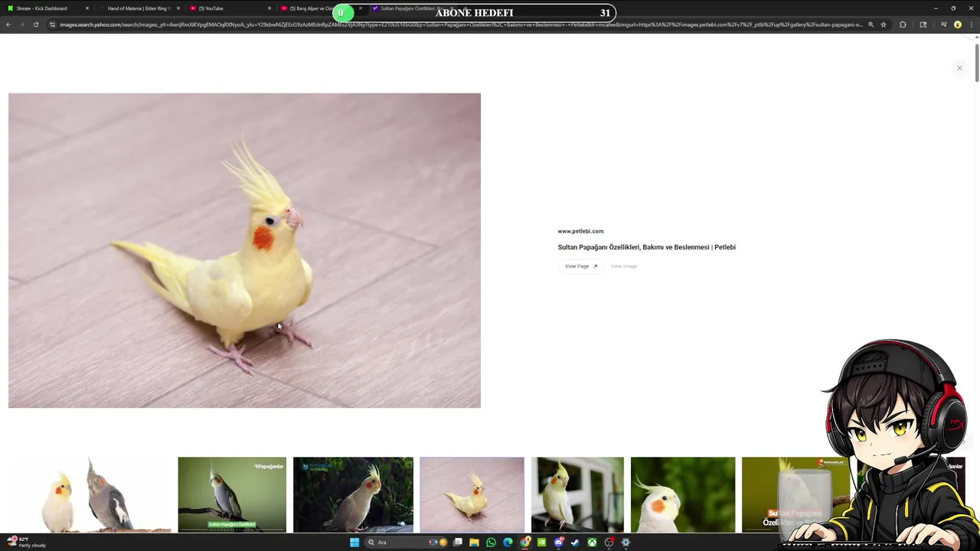The width and height of the screenshot is (980, 551).
Task: Close the (5) YouTube tab
Action: [x=269, y=8]
